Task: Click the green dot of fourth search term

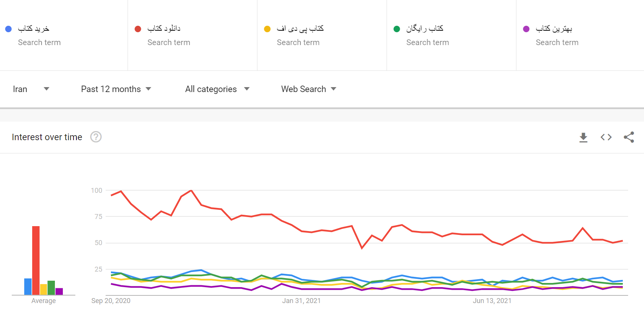Action: (x=397, y=29)
